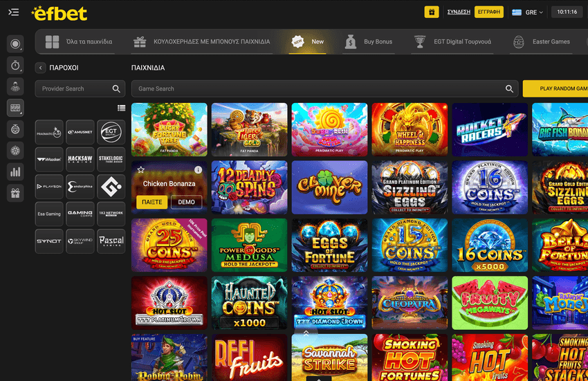The width and height of the screenshot is (588, 381).
Task: Focus the Game Search field
Action: pyautogui.click(x=324, y=89)
